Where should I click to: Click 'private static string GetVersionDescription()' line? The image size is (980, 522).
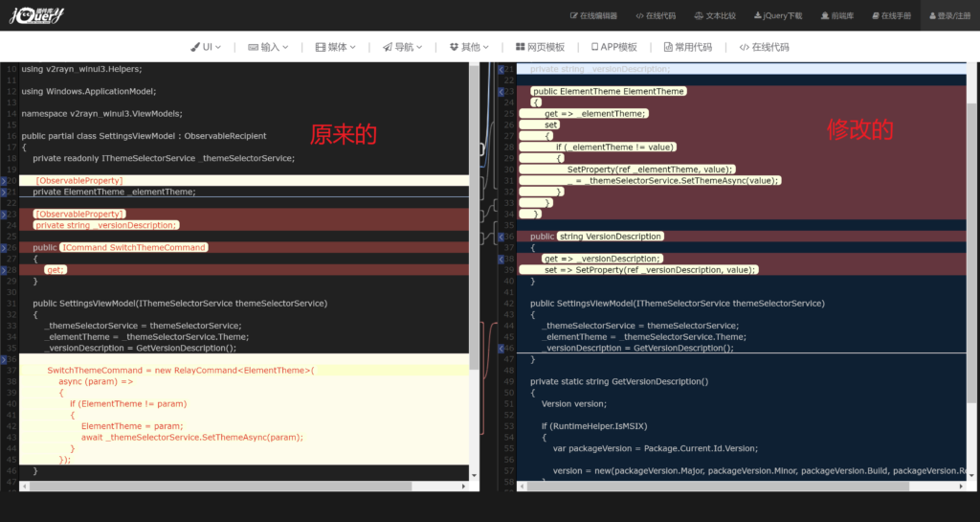619,381
